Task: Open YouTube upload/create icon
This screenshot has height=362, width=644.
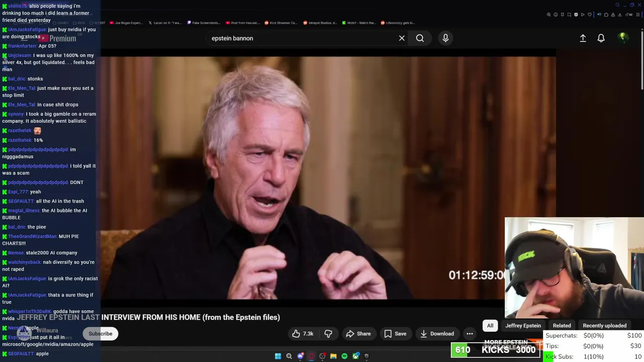Action: click(583, 38)
